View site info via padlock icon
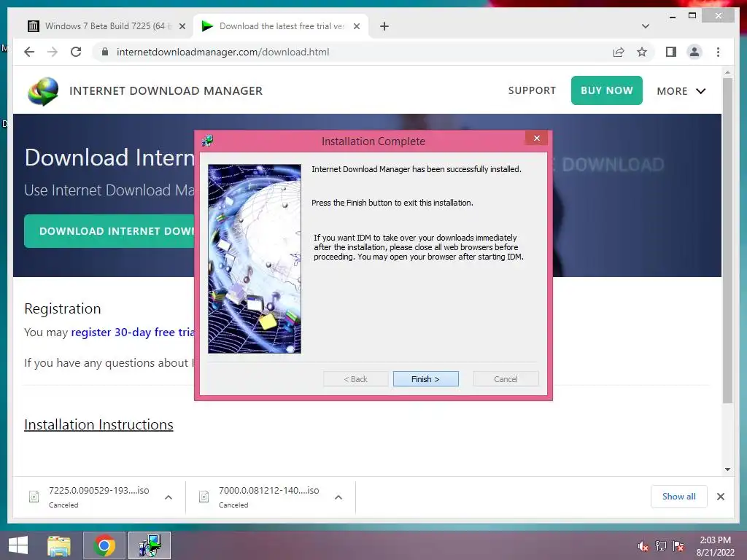747x560 pixels. (x=105, y=52)
